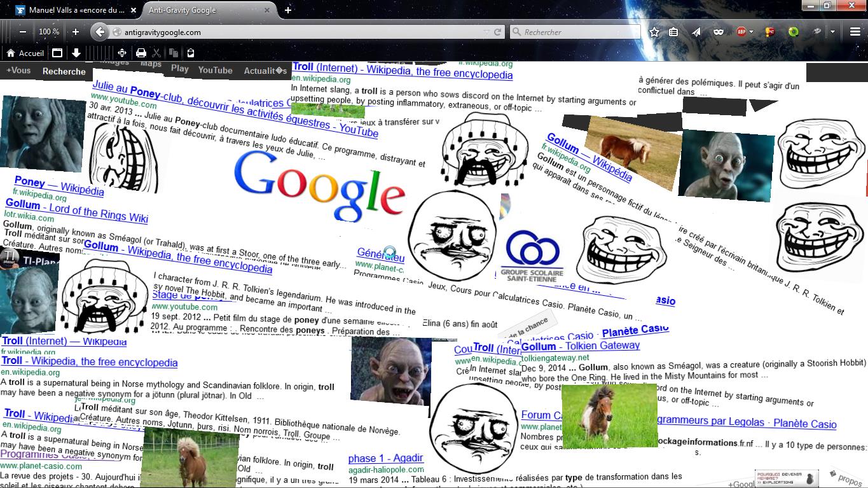Reload the page with the refresh arrow
The height and width of the screenshot is (488, 868).
[498, 32]
